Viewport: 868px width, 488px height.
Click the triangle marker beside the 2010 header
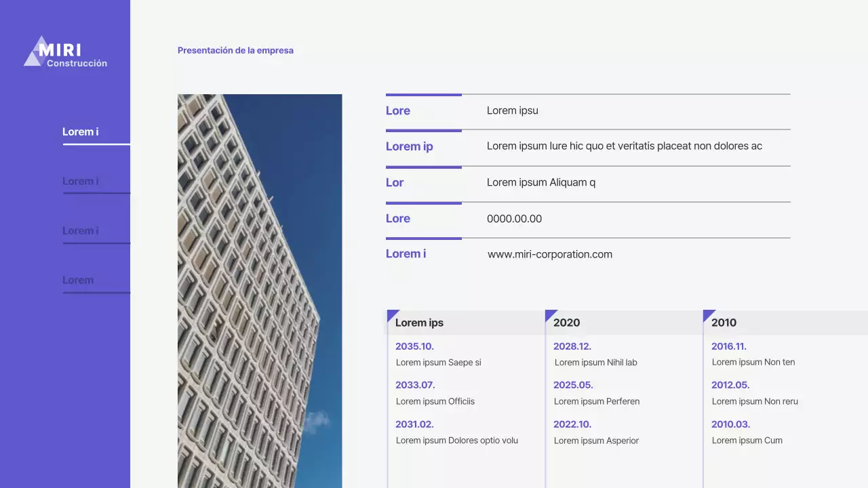point(707,314)
